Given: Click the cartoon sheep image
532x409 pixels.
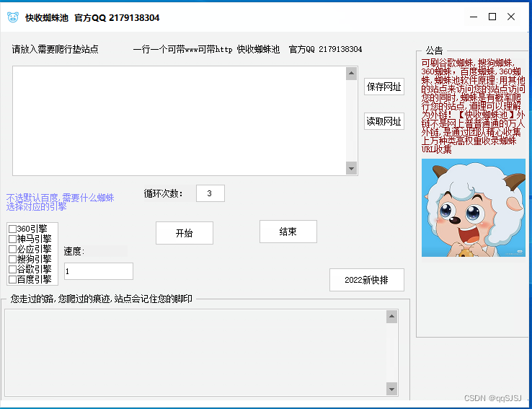Looking at the screenshot, I should [474, 208].
